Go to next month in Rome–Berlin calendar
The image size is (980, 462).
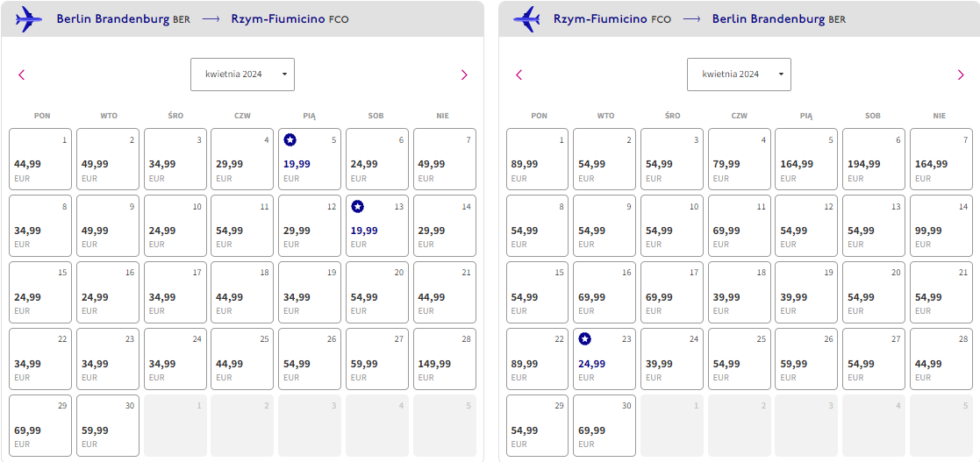(x=961, y=75)
